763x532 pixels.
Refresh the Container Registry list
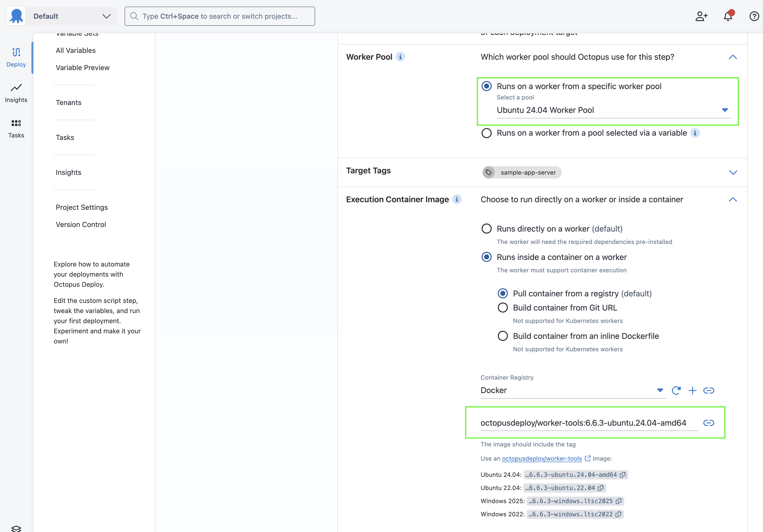coord(676,390)
